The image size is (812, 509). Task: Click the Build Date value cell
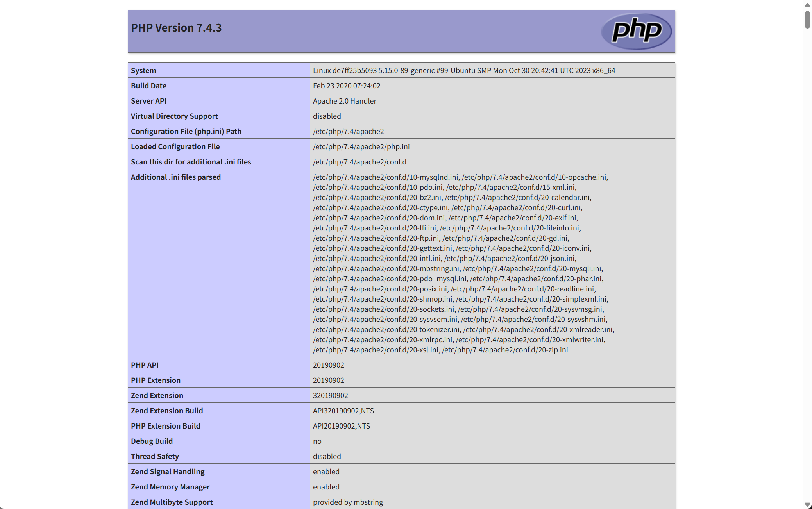coord(347,86)
